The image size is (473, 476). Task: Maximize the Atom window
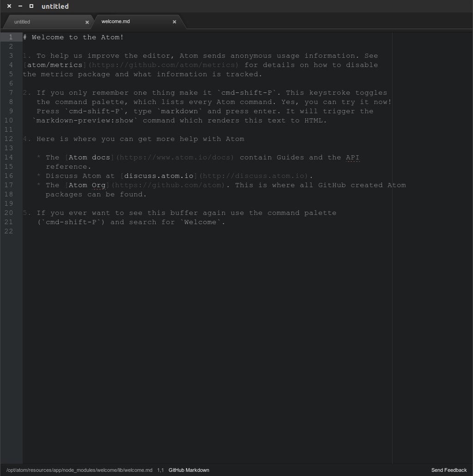click(31, 6)
